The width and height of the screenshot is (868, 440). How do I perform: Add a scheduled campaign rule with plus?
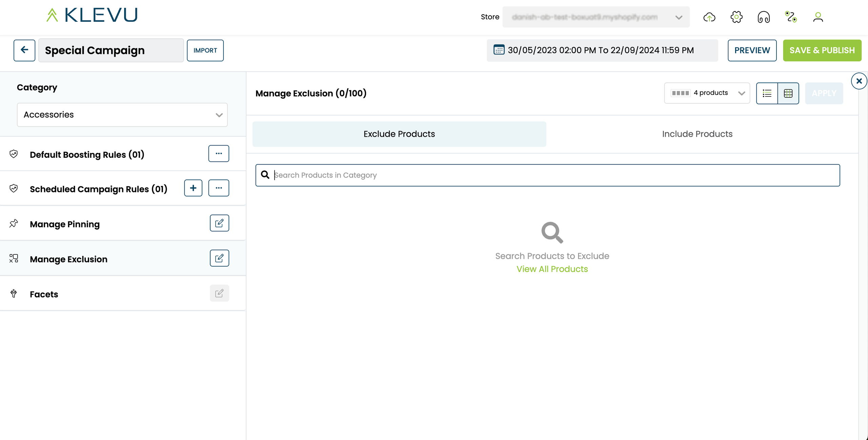pos(193,188)
